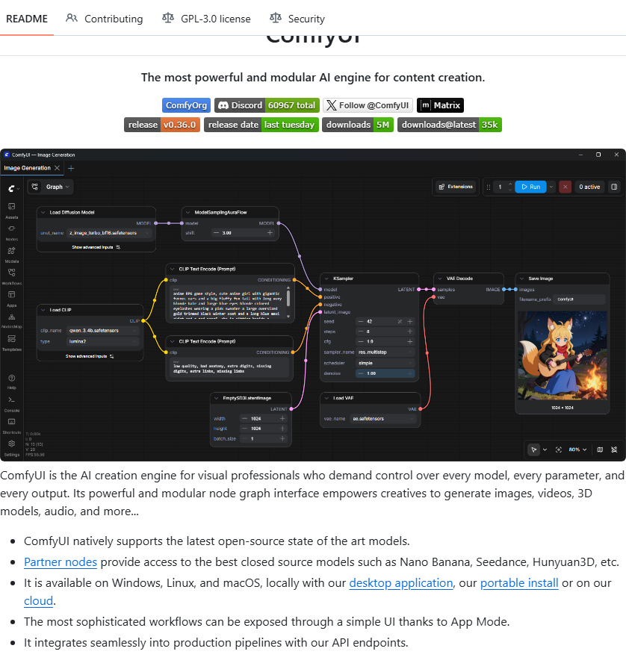Screen dimensions: 626x672
Task: Open the type lumina2 dropdown
Action: [103, 341]
